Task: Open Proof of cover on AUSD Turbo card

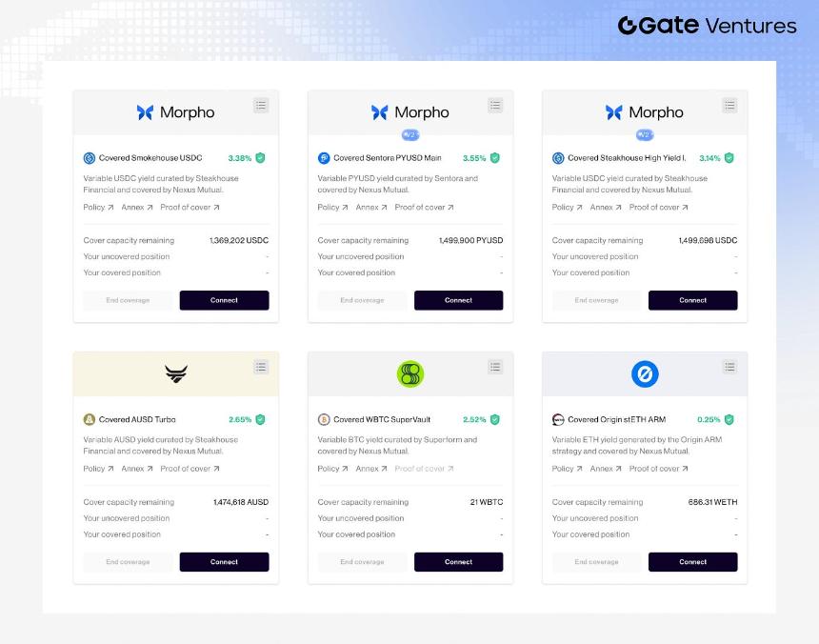Action: coord(190,469)
